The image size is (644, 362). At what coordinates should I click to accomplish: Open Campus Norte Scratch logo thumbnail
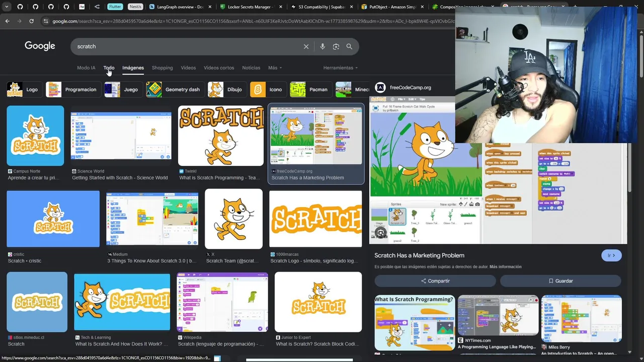(x=35, y=136)
